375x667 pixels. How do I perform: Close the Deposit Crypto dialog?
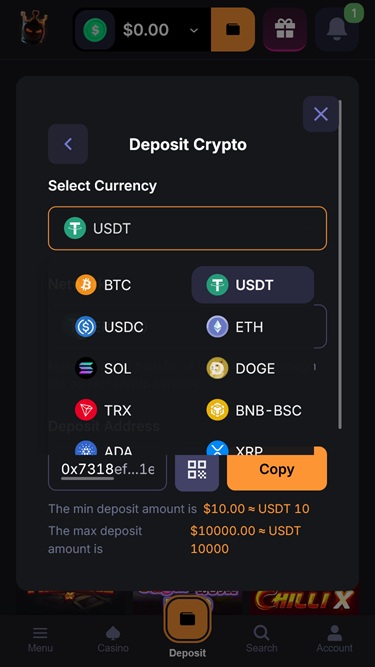321,114
